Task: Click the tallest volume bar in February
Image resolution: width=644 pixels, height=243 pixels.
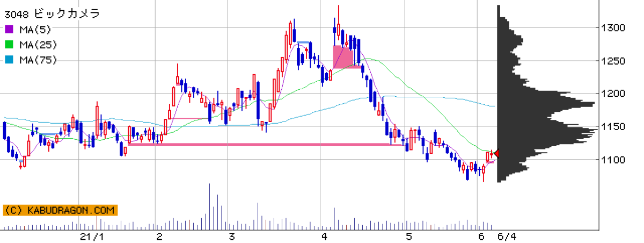Action: coord(209,206)
